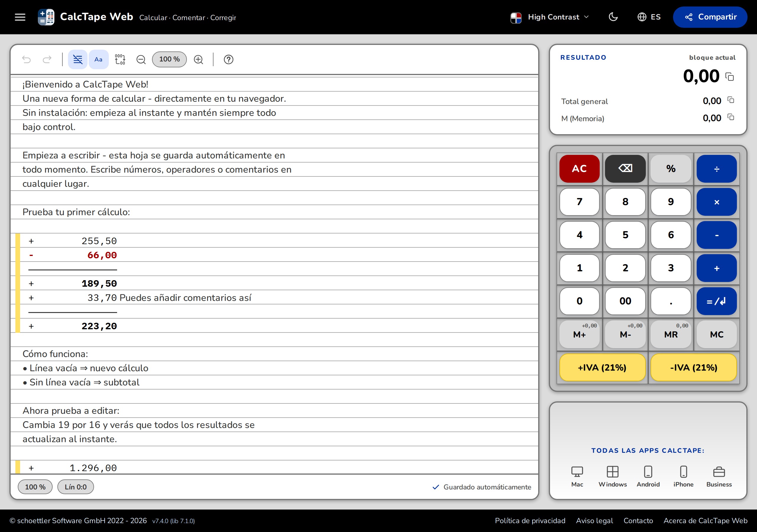Click the Lín 0:0 position indicator

75,487
